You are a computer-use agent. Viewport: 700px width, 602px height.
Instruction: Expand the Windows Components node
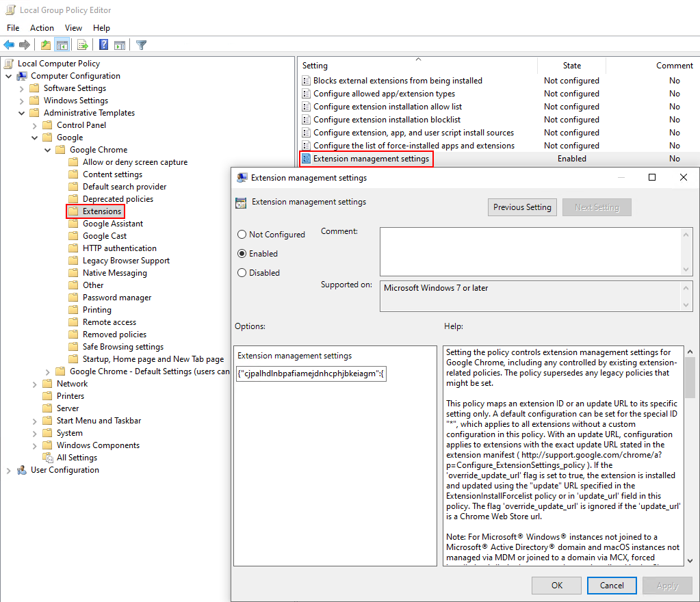[34, 445]
